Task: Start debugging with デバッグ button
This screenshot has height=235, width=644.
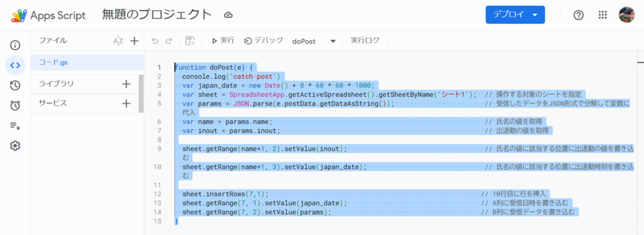Action: 264,41
